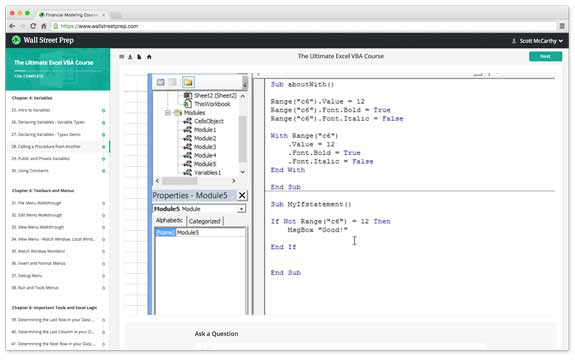Click the View Object icon in Project Explorer
This screenshot has height=362, width=575.
click(x=172, y=83)
